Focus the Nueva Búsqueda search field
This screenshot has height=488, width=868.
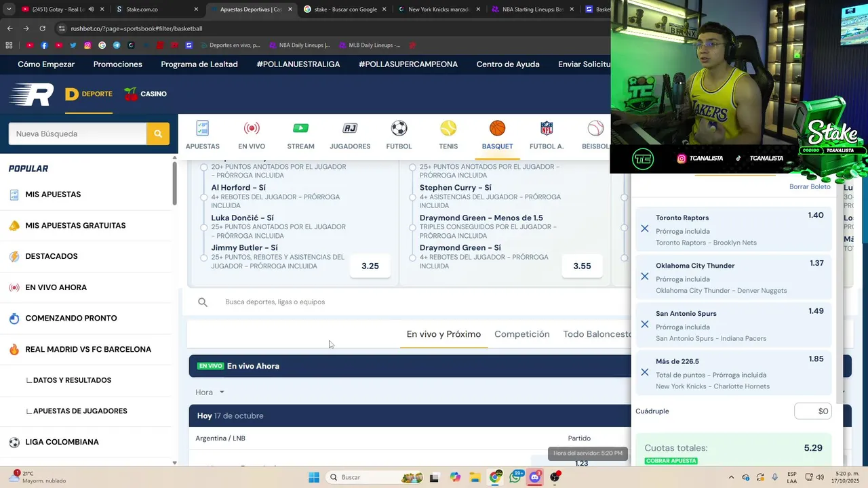coord(77,134)
